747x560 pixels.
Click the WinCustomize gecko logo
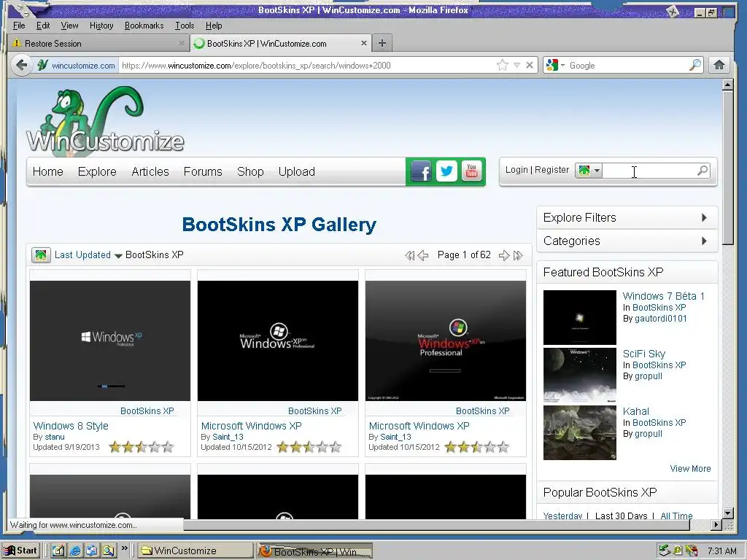pos(105,121)
